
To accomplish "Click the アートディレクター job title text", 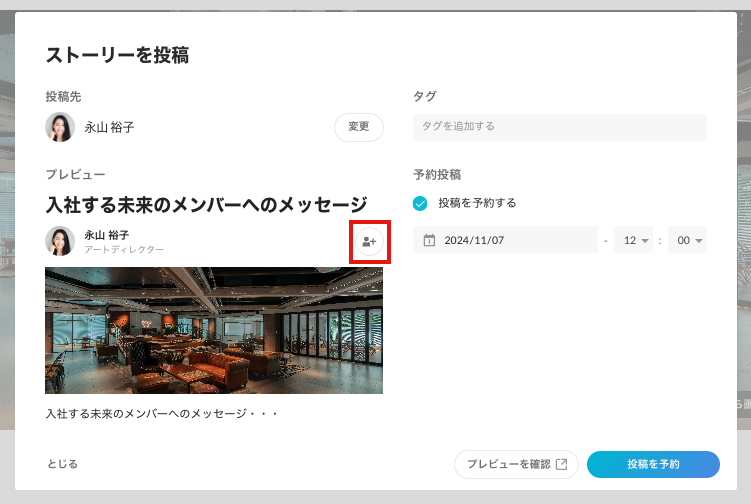I will 125,250.
